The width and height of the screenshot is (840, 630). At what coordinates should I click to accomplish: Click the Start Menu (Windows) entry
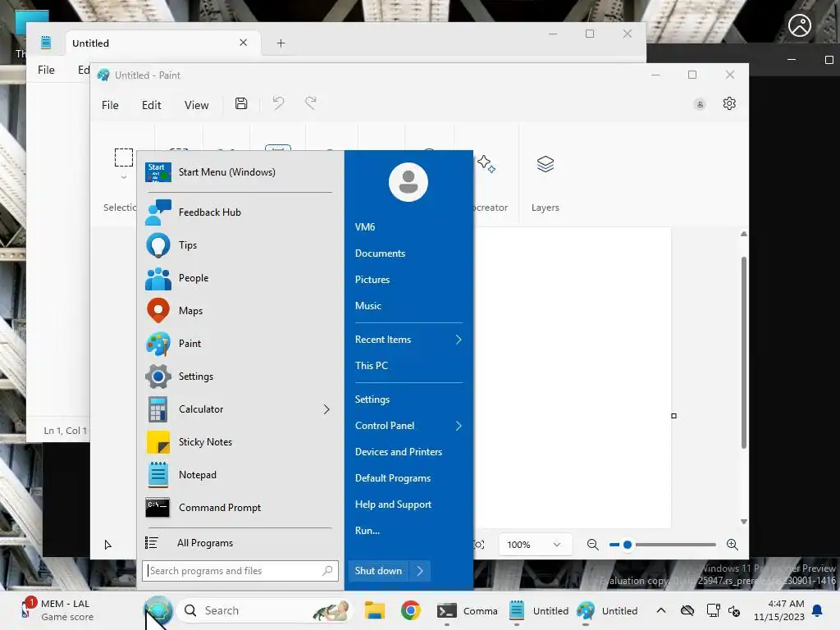(x=240, y=172)
